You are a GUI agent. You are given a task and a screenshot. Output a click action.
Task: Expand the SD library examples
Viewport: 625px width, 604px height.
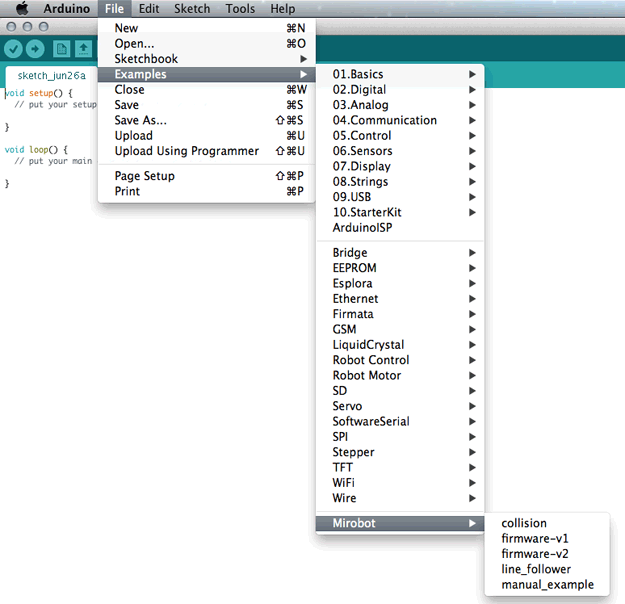(400, 391)
